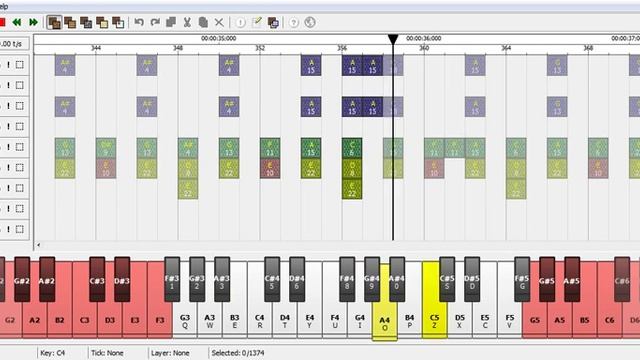Jump to tick 344 on the ruler
Screen dimensions: 640x360
pyautogui.click(x=96, y=48)
